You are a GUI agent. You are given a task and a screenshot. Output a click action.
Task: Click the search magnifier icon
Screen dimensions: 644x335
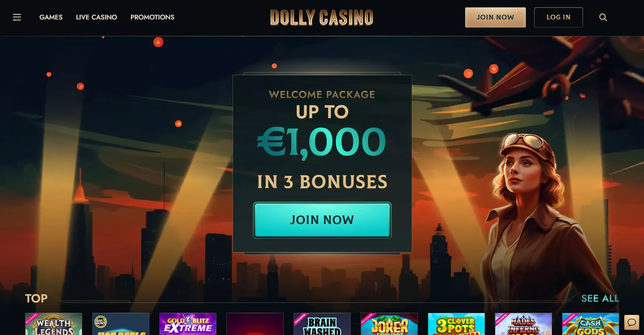(x=603, y=17)
